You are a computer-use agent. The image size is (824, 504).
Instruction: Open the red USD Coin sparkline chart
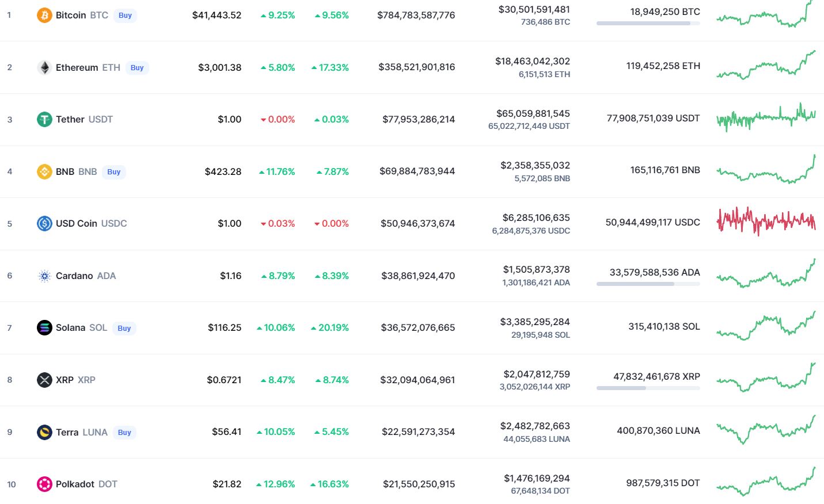[x=766, y=221]
